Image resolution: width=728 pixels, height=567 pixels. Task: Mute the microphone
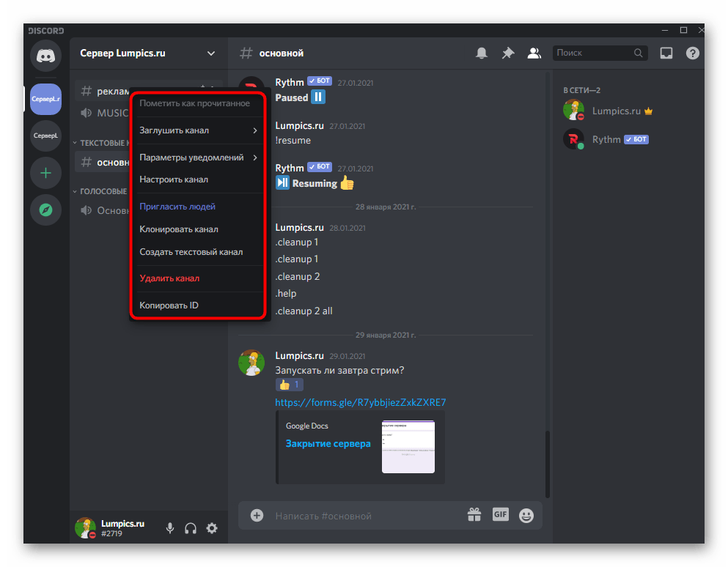[169, 527]
